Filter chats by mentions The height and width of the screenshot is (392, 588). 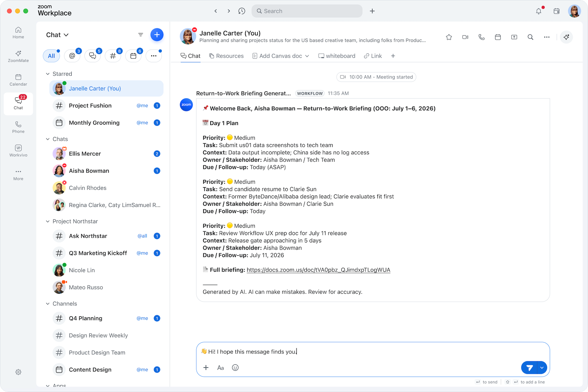(x=72, y=56)
